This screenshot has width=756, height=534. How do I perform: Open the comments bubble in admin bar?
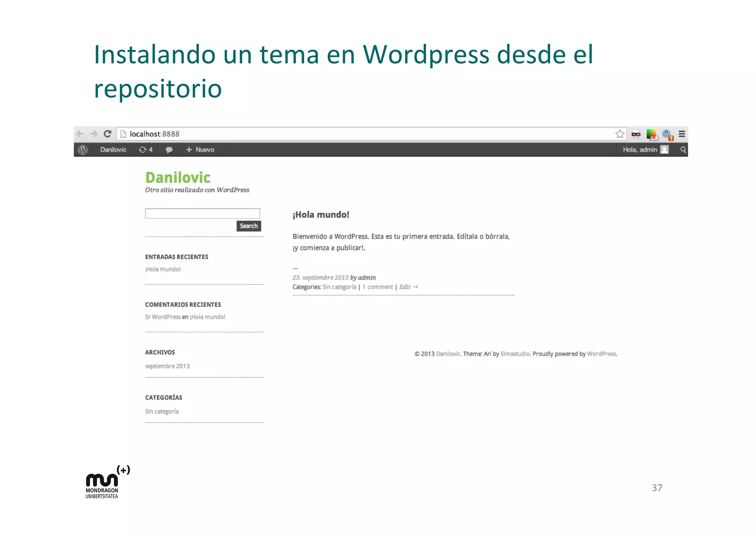point(169,150)
